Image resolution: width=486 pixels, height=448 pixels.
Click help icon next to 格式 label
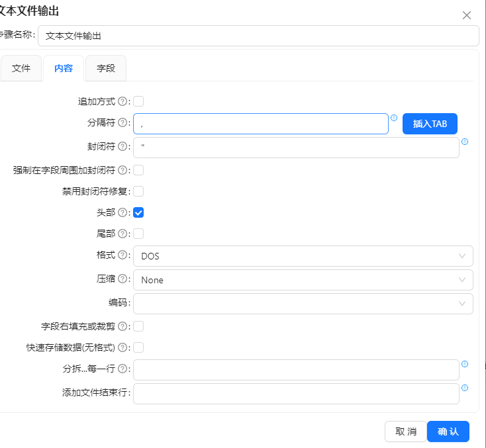(122, 255)
